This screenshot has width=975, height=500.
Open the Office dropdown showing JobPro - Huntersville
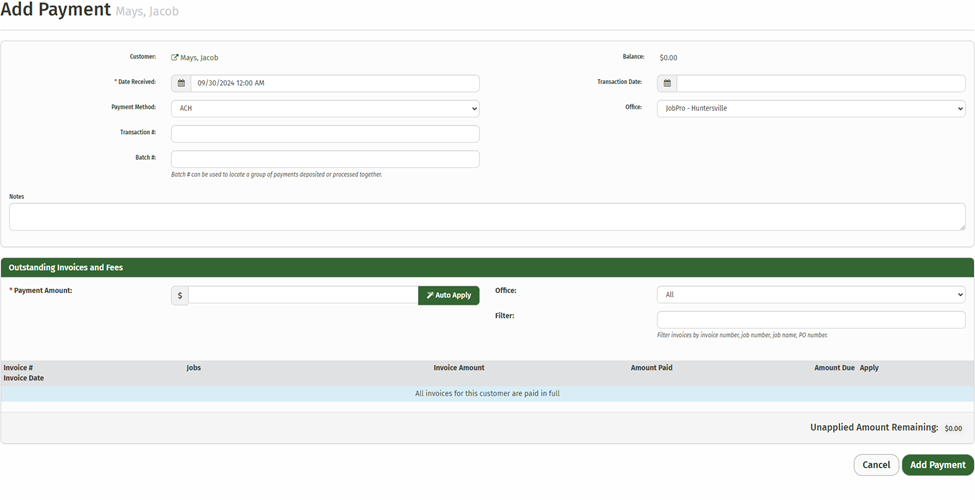click(x=811, y=108)
